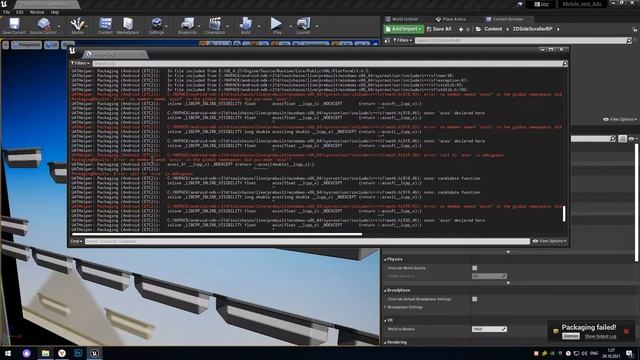Viewport: 640px width, 360px height.
Task: Open the Lit view mode button
Action: click(x=51, y=45)
